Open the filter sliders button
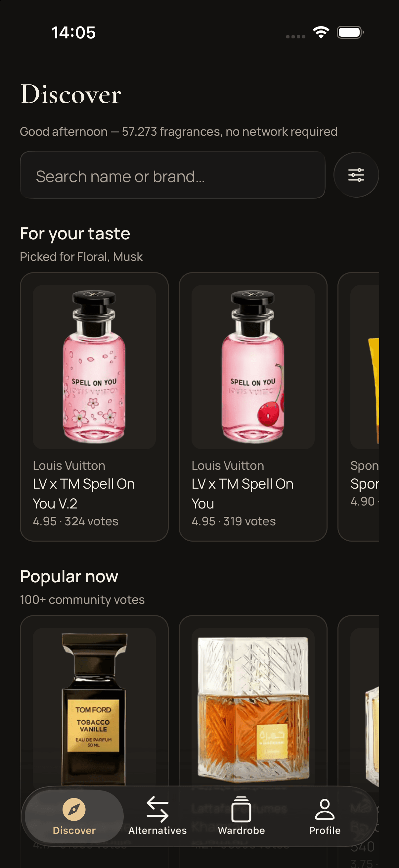Screen dimensions: 399x868 pos(356,175)
